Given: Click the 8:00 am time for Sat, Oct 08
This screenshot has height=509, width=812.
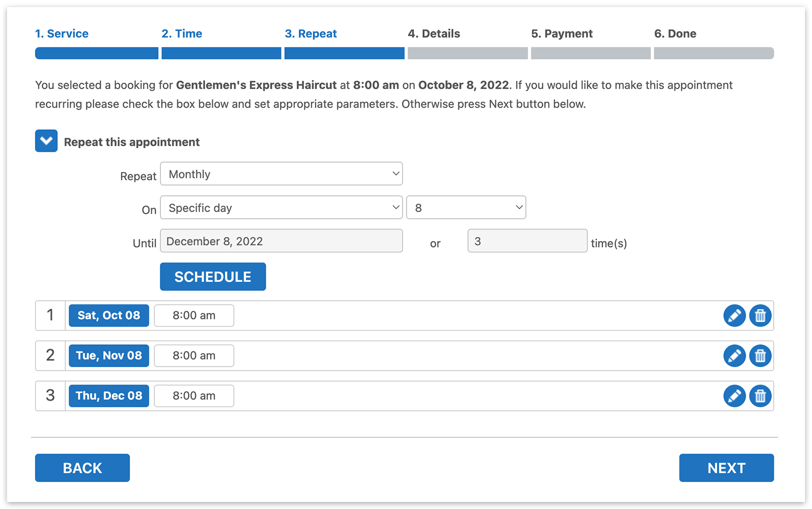Looking at the screenshot, I should (x=194, y=315).
